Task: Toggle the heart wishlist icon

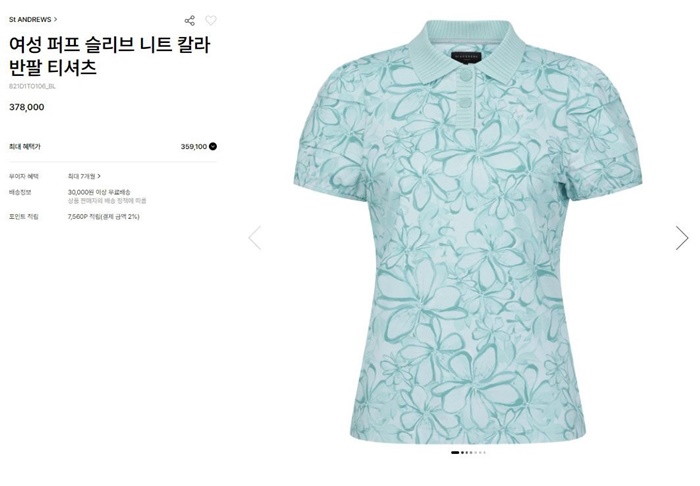Action: (211, 20)
